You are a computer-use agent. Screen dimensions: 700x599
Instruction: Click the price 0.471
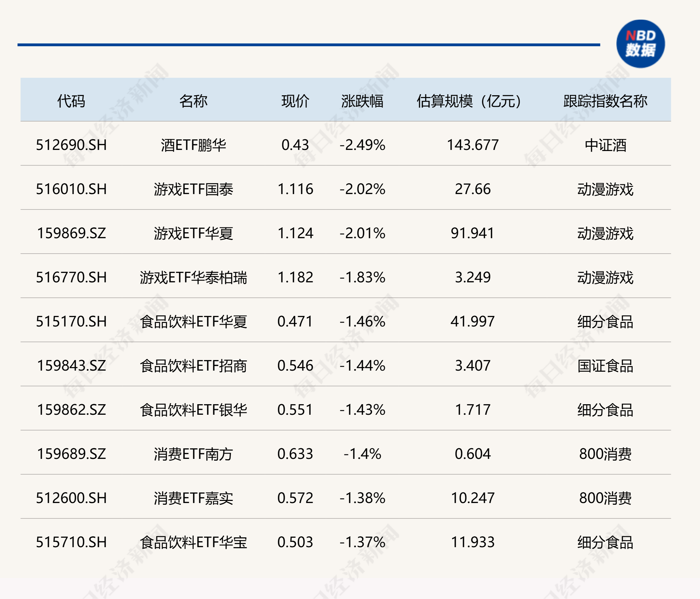tap(295, 322)
